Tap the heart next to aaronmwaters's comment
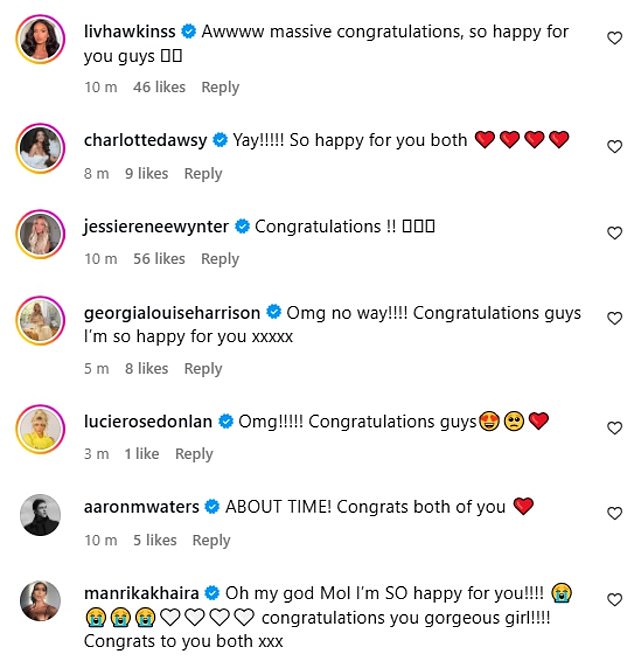Image resolution: width=634 pixels, height=661 pixels. point(615,513)
